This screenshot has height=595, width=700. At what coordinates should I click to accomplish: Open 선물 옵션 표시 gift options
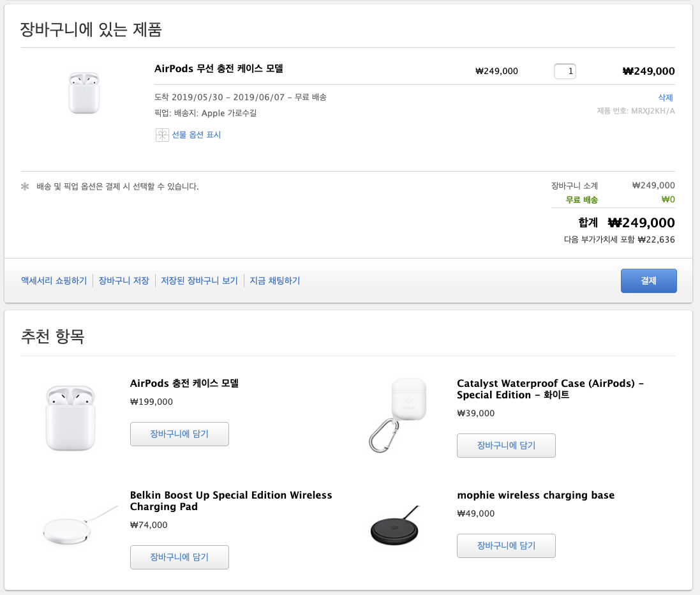coord(196,135)
